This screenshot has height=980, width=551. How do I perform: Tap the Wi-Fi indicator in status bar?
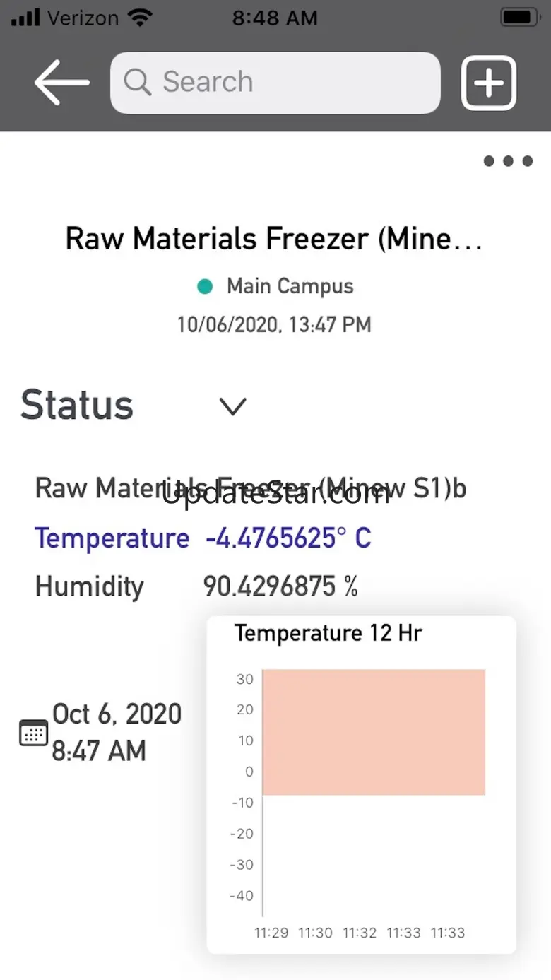coord(142,18)
